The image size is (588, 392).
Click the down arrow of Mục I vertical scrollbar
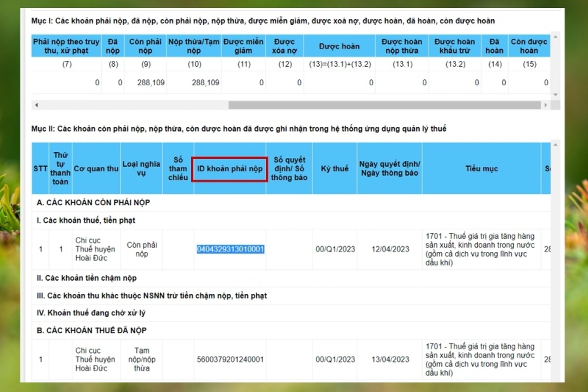click(x=556, y=95)
